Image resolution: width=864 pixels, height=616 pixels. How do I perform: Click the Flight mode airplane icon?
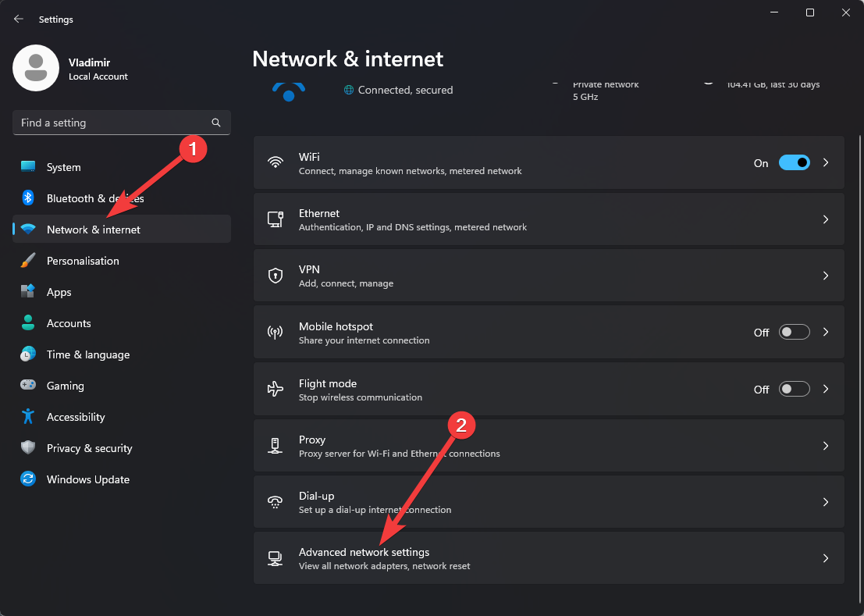click(x=275, y=389)
